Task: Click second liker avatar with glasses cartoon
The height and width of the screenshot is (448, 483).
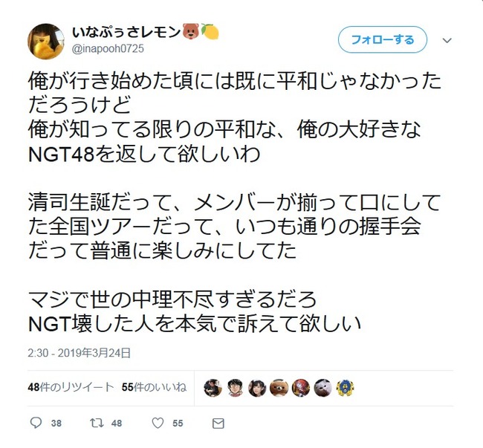Action: point(235,388)
